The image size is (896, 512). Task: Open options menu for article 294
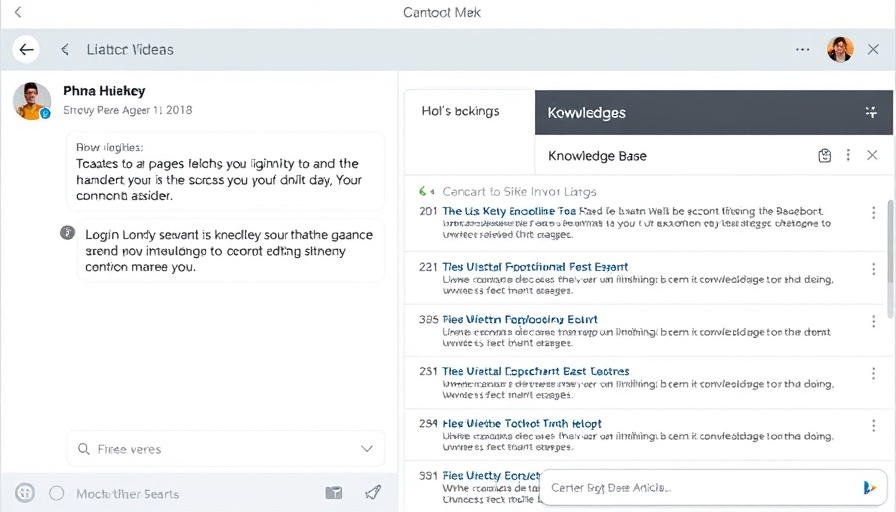click(x=873, y=426)
